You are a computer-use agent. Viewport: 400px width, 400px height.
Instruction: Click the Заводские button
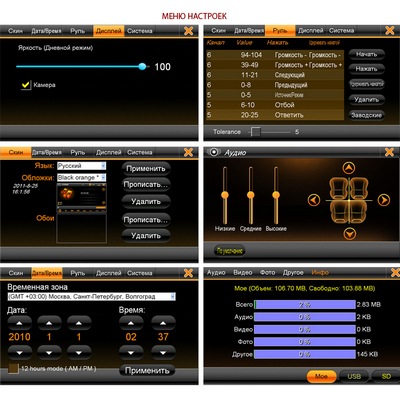click(366, 115)
